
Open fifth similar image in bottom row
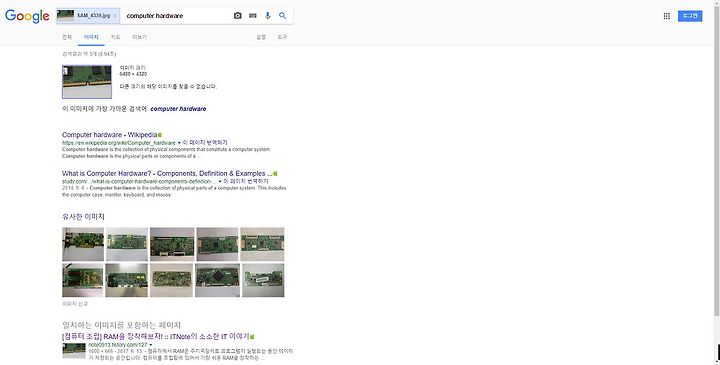pos(263,280)
